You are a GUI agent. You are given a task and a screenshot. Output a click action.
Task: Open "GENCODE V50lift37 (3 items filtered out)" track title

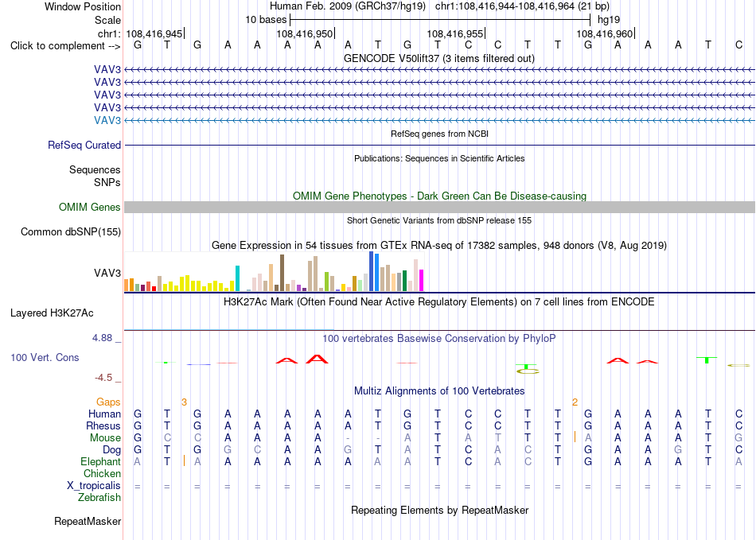(439, 58)
